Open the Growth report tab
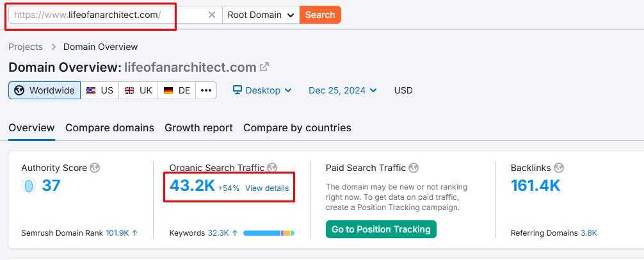 pyautogui.click(x=198, y=127)
